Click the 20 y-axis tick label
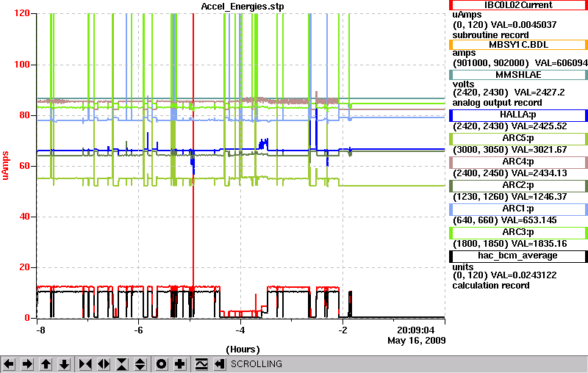This screenshot has width=588, height=373. point(24,267)
